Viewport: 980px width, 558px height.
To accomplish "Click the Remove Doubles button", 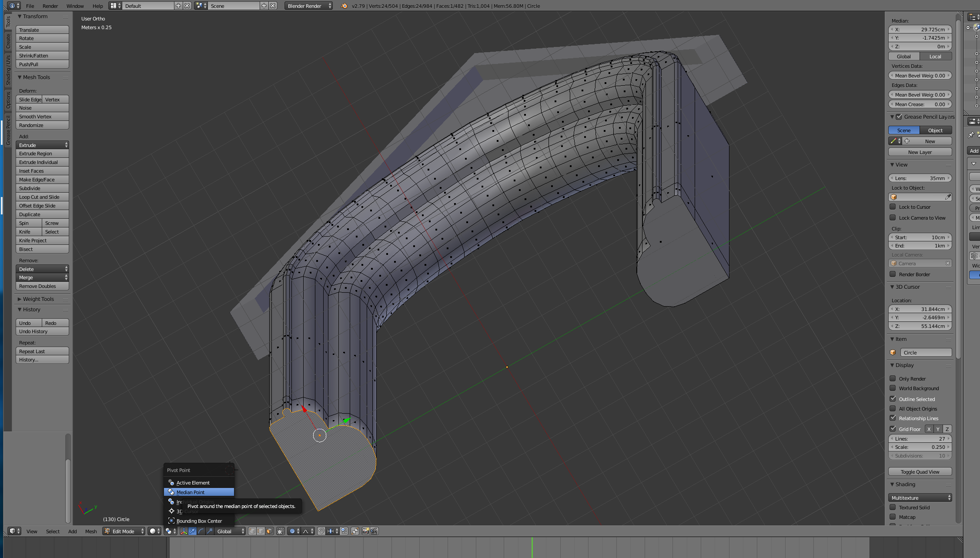I will [42, 286].
